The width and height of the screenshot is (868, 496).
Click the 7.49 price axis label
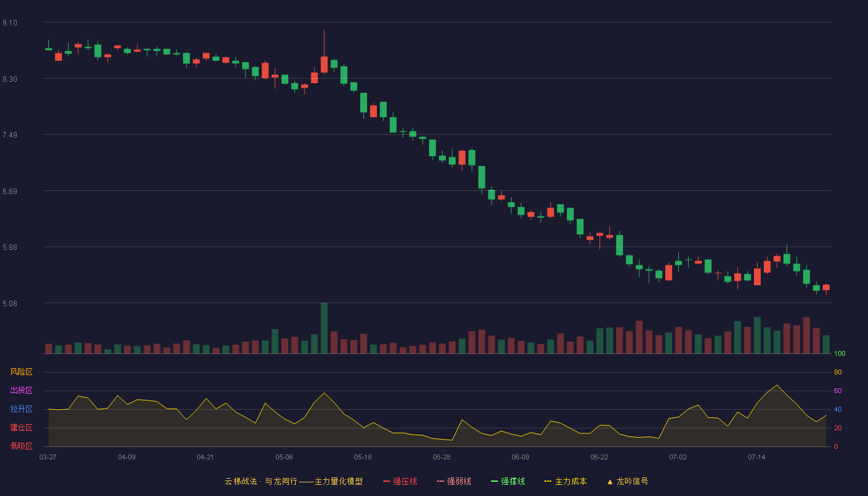point(10,135)
